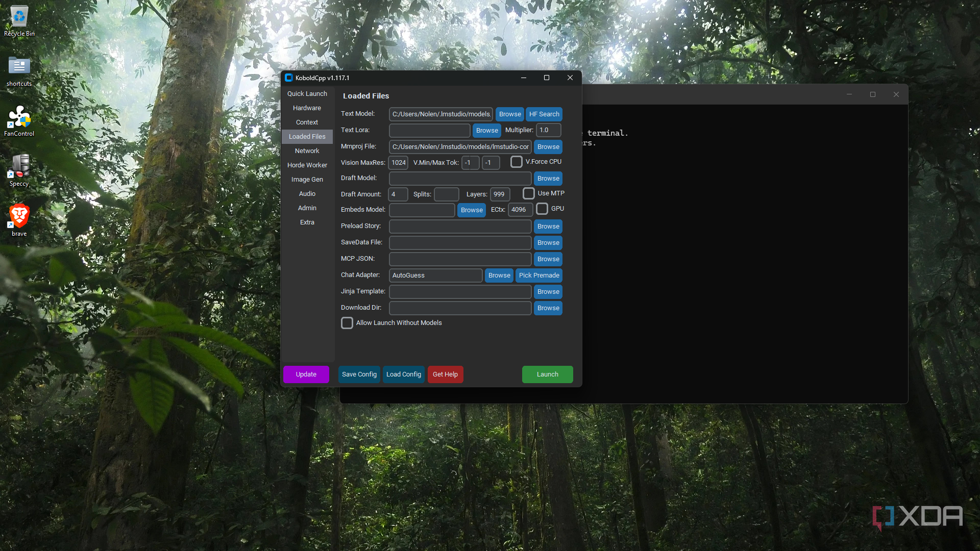The height and width of the screenshot is (551, 980).
Task: Toggle the V.Force CPU checkbox
Action: [x=517, y=162]
